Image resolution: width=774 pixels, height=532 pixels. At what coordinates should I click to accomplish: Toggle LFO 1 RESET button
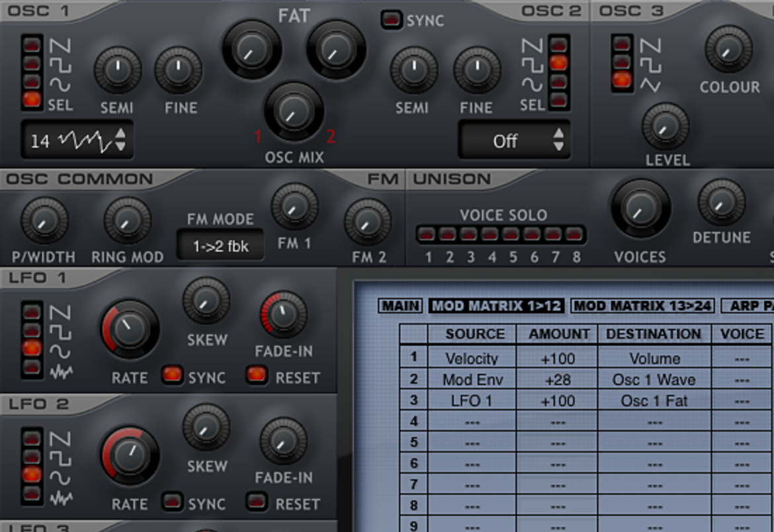click(257, 375)
